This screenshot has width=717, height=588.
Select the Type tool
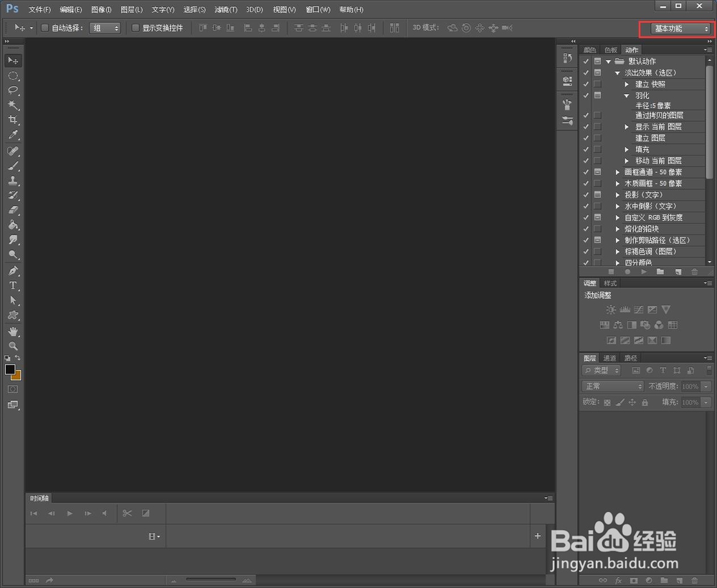[13, 285]
